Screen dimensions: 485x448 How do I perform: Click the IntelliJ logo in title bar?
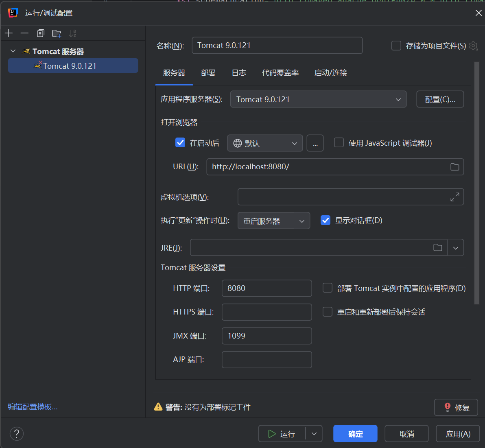pos(13,13)
